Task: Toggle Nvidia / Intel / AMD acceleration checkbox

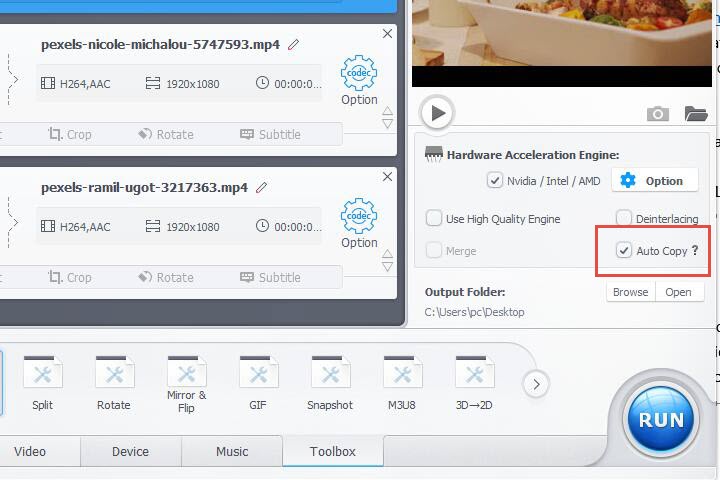Action: point(495,181)
